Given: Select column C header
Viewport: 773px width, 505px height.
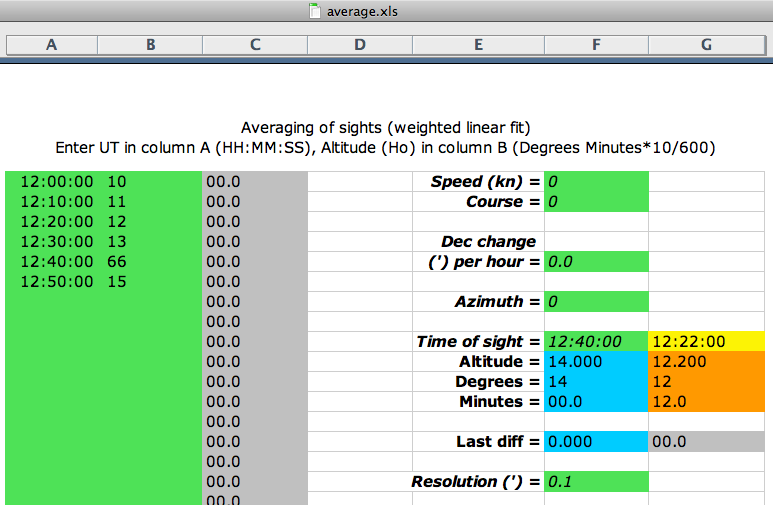Looking at the screenshot, I should (x=255, y=45).
